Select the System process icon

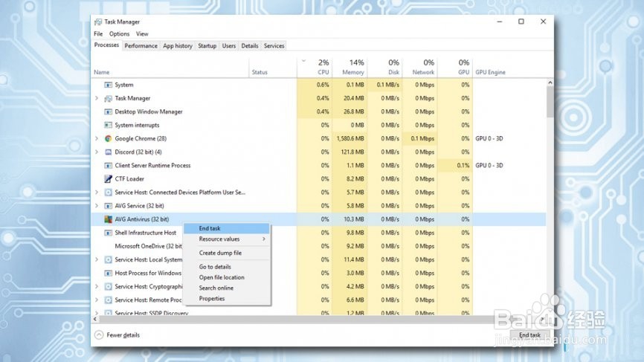pyautogui.click(x=108, y=85)
